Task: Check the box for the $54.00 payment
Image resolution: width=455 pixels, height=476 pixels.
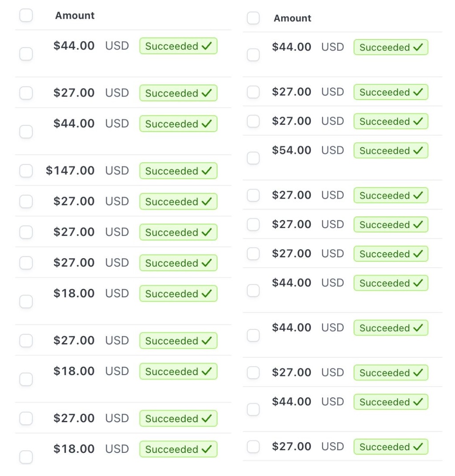Action: pyautogui.click(x=253, y=158)
